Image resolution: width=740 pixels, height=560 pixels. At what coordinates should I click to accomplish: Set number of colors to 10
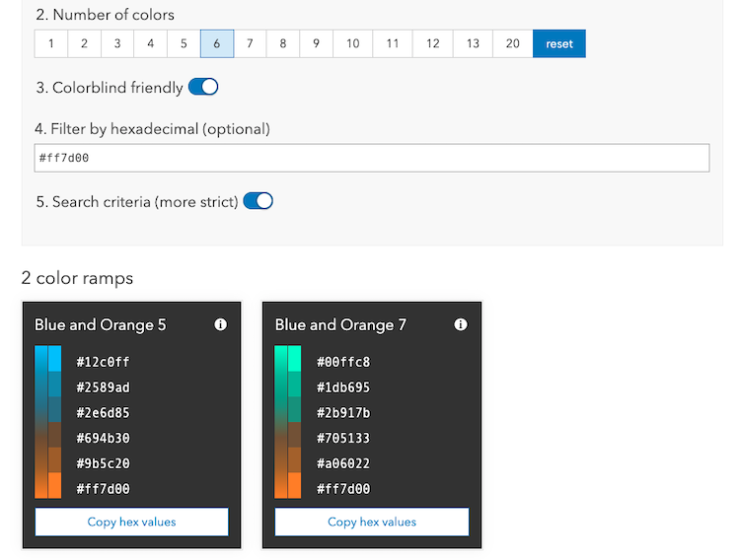point(352,43)
